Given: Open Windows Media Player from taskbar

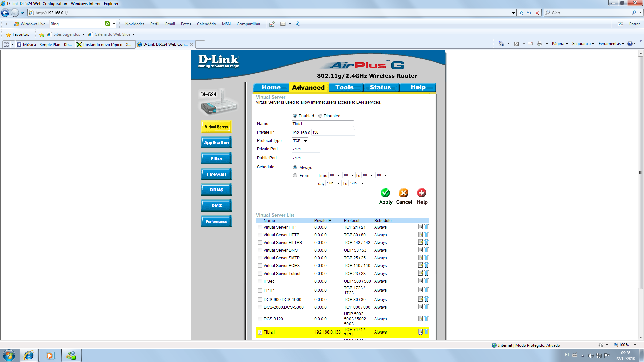Looking at the screenshot, I should pyautogui.click(x=50, y=355).
